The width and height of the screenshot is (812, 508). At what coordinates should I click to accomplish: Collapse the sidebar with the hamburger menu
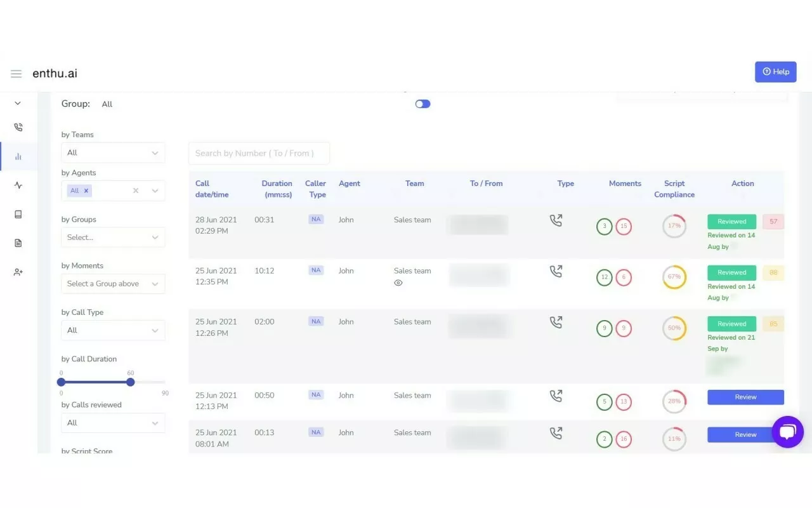[16, 73]
